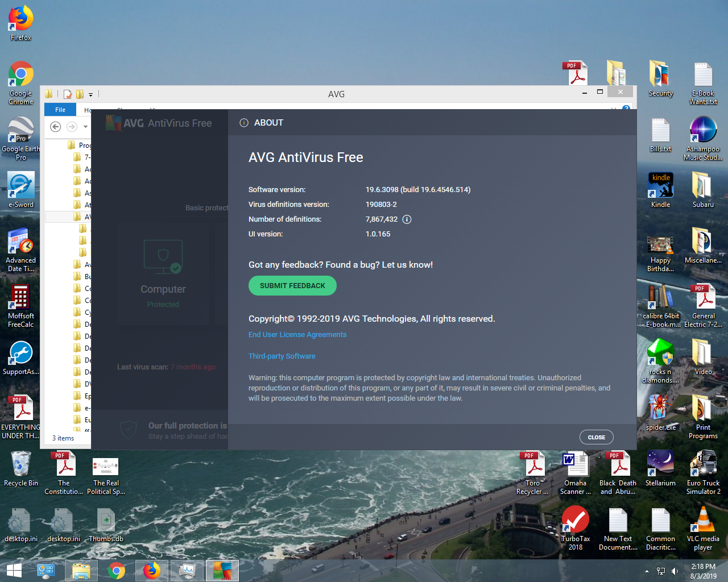Open The Constitution PDF on desktop
This screenshot has width=728, height=582.
tap(64, 473)
